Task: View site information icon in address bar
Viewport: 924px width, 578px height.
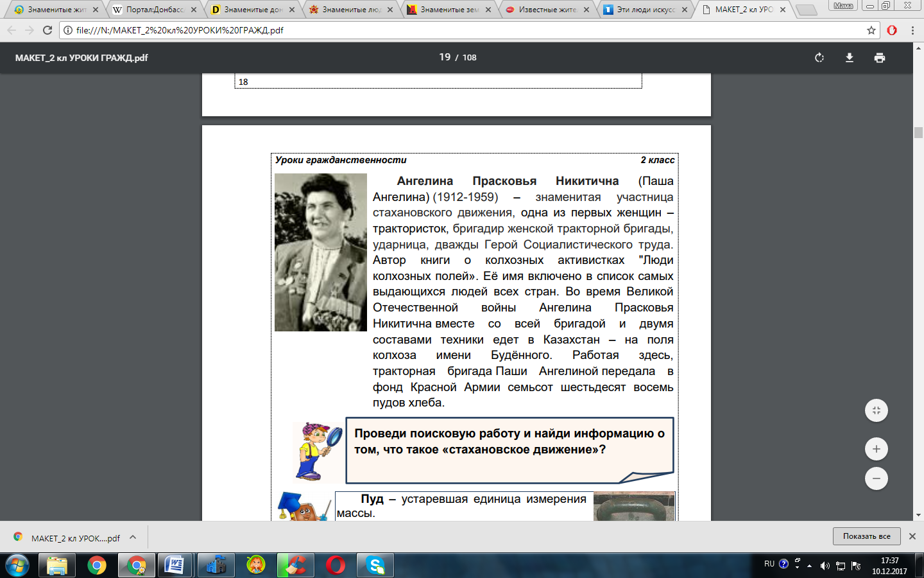Action: tap(68, 30)
